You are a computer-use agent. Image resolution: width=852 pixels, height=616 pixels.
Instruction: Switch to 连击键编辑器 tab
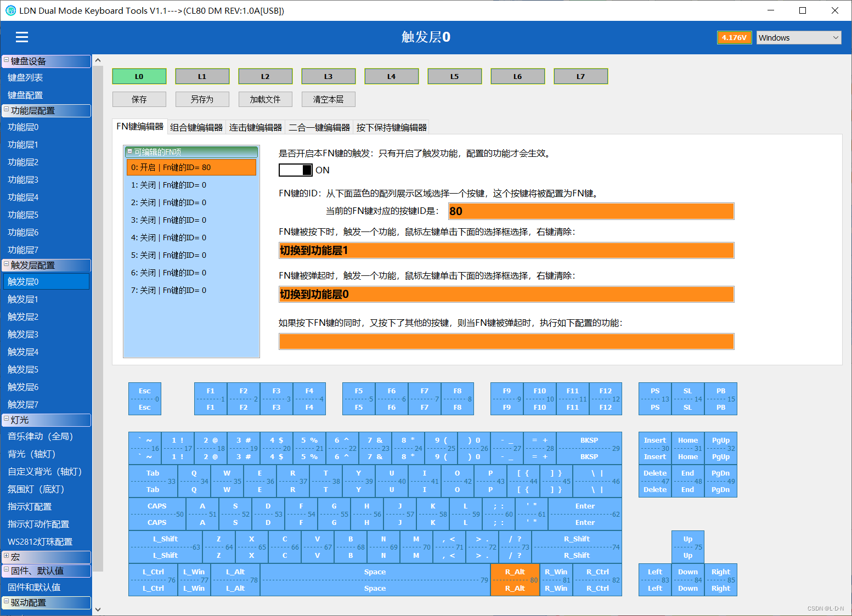coord(256,127)
